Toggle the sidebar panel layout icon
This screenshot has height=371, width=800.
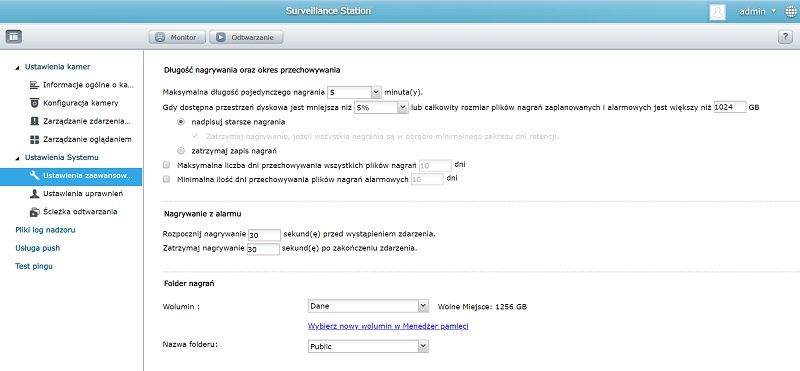tap(14, 37)
